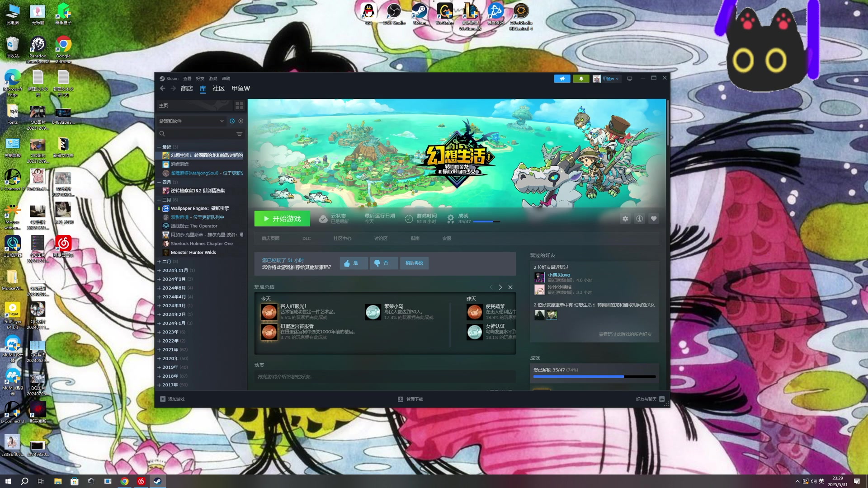Click the small achievement progress bar in header
This screenshot has width=868, height=488.
tap(486, 222)
